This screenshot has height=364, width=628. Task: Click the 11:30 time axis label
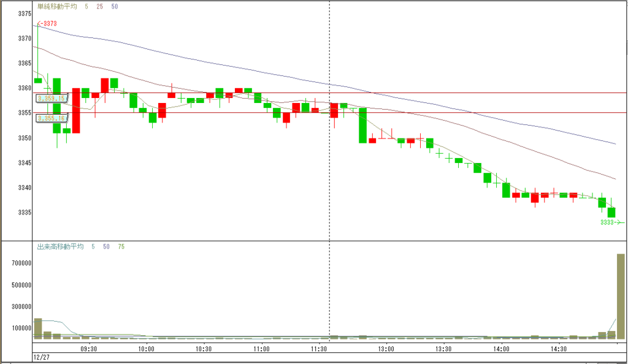click(319, 349)
